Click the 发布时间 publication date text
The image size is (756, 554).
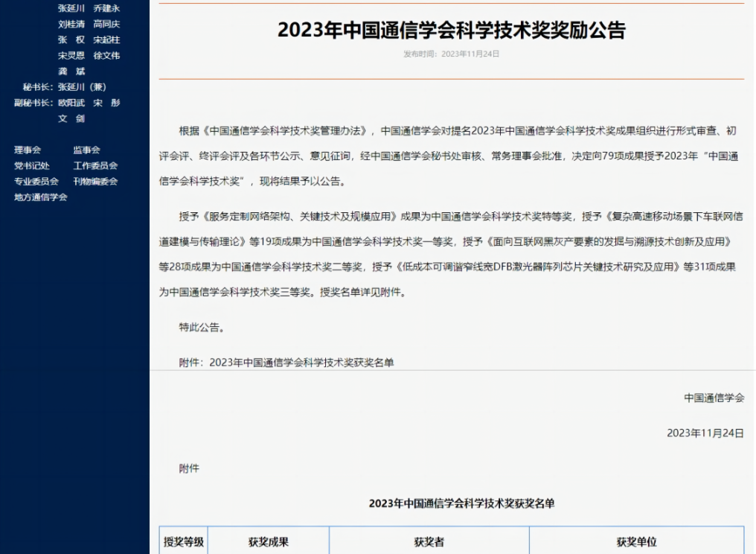[452, 54]
